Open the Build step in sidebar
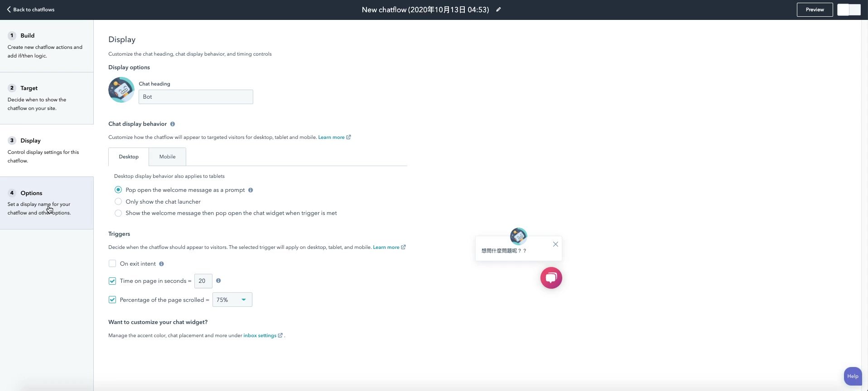Image resolution: width=868 pixels, height=391 pixels. point(27,36)
